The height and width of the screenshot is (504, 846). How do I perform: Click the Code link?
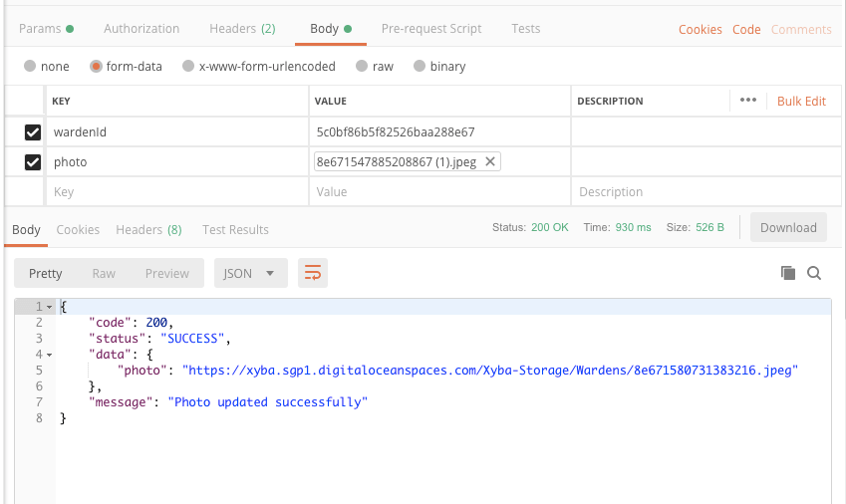pos(746,30)
